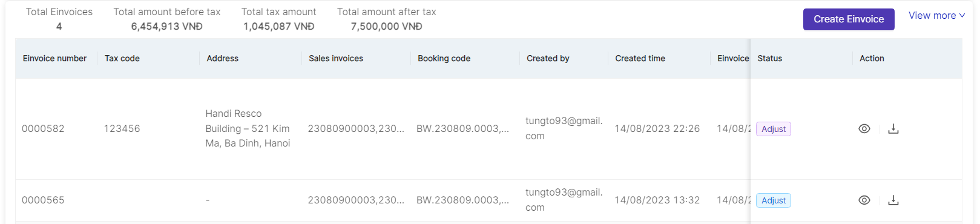Select the Tax code column header
Viewport: 980px width, 224px height.
122,59
